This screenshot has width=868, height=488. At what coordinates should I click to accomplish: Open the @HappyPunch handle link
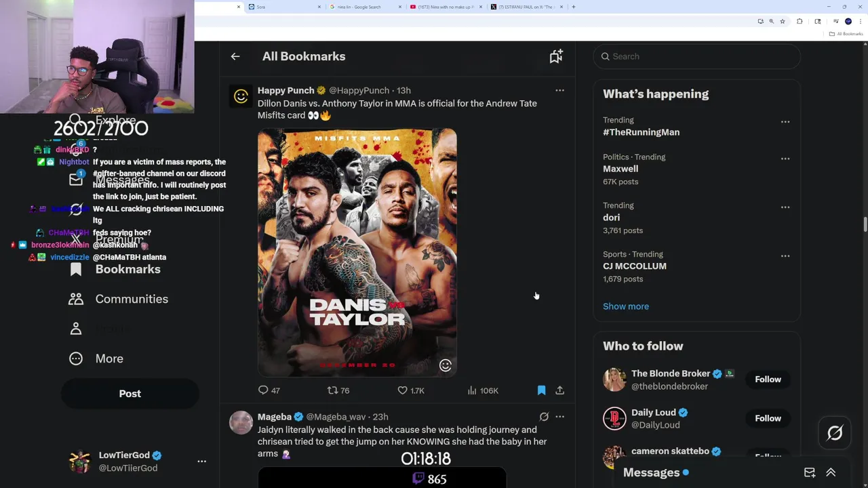[359, 90]
